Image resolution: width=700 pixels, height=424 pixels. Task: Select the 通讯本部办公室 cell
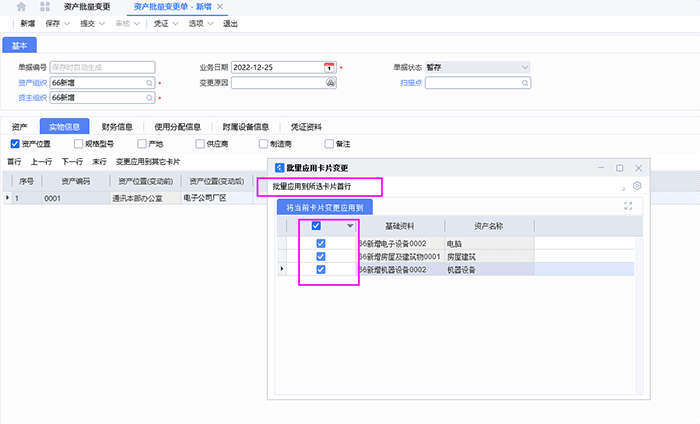(146, 198)
